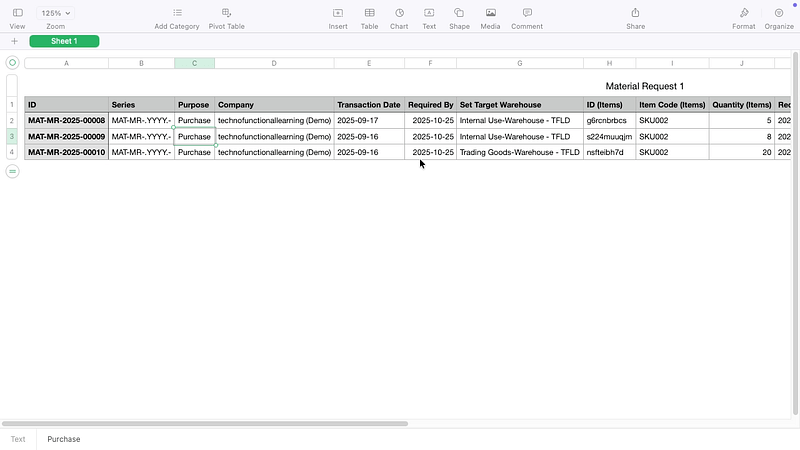Create a Pivot Table from toolbar
The width and height of the screenshot is (800, 450).
click(226, 13)
